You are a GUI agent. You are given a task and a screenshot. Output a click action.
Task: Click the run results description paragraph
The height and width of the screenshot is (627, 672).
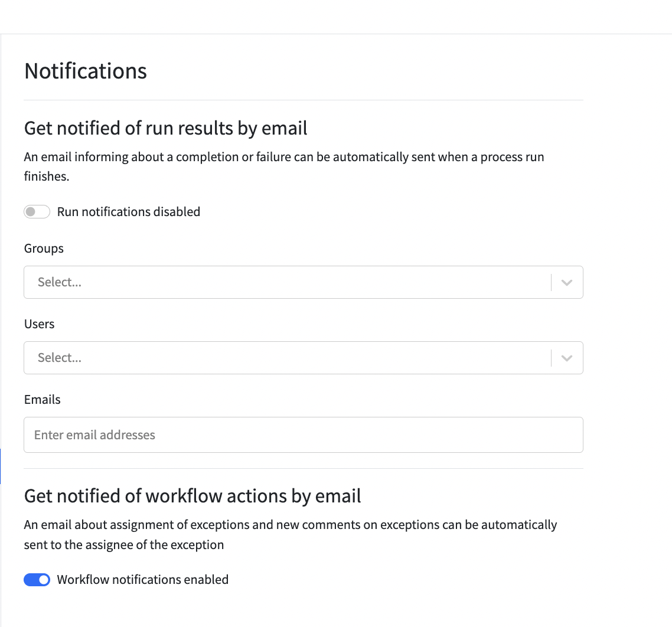(284, 166)
